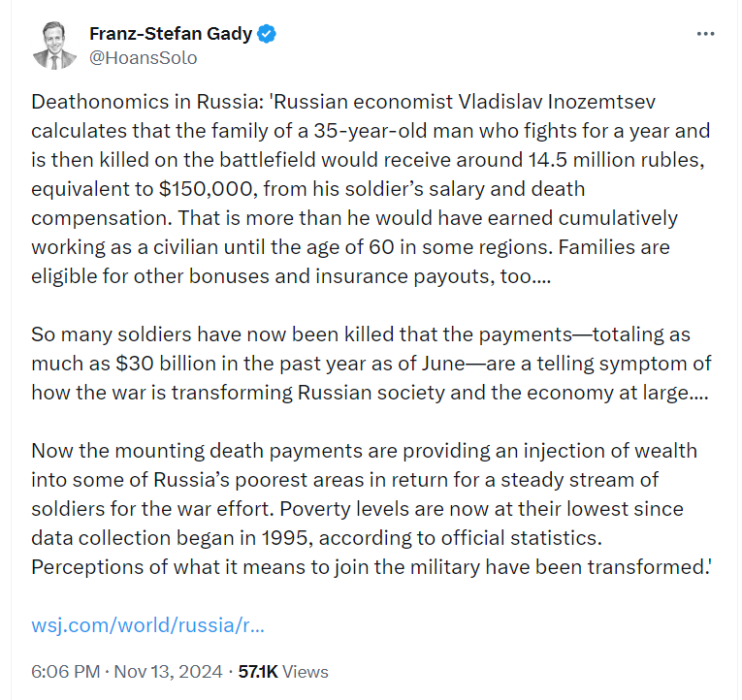Screen dimensions: 742x700
Task: Open the 57.1K view count
Action: coord(258,672)
